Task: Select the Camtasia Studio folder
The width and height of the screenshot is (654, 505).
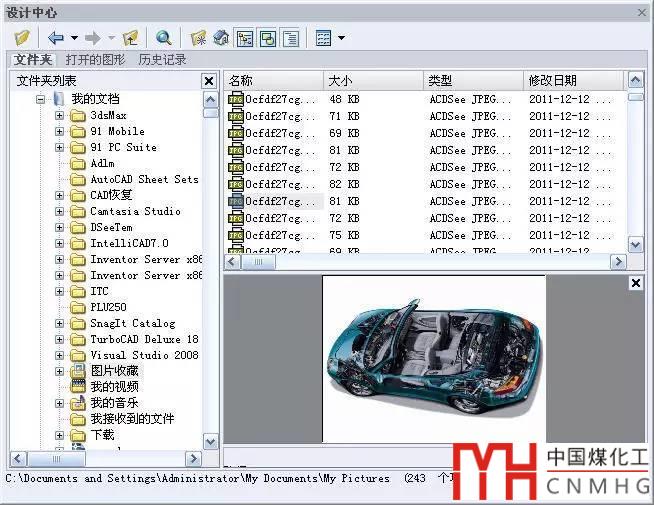Action: click(135, 211)
